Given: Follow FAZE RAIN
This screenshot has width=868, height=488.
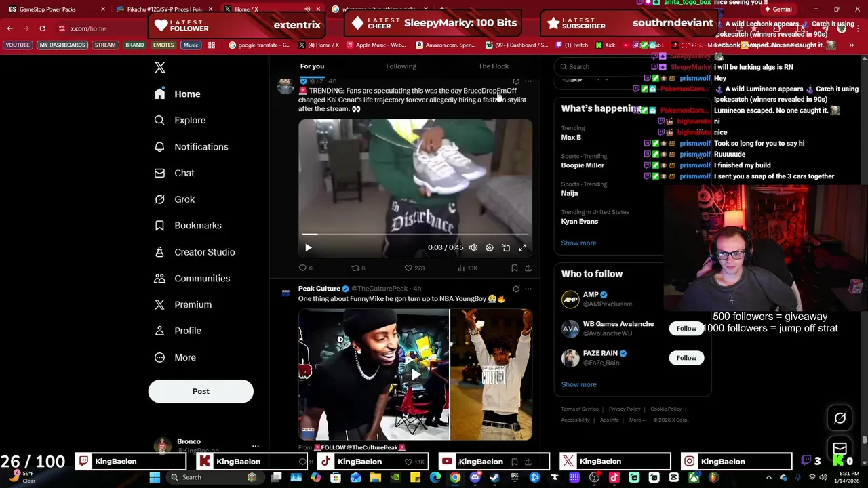Looking at the screenshot, I should tap(686, 358).
